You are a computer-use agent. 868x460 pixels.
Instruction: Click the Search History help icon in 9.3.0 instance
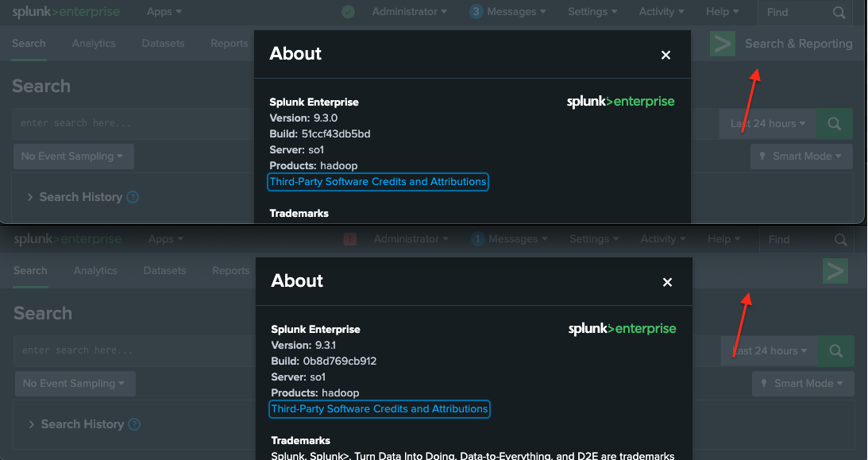(x=133, y=197)
